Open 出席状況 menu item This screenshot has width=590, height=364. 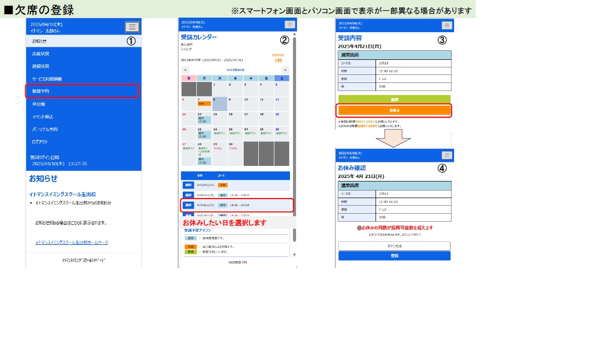41,54
